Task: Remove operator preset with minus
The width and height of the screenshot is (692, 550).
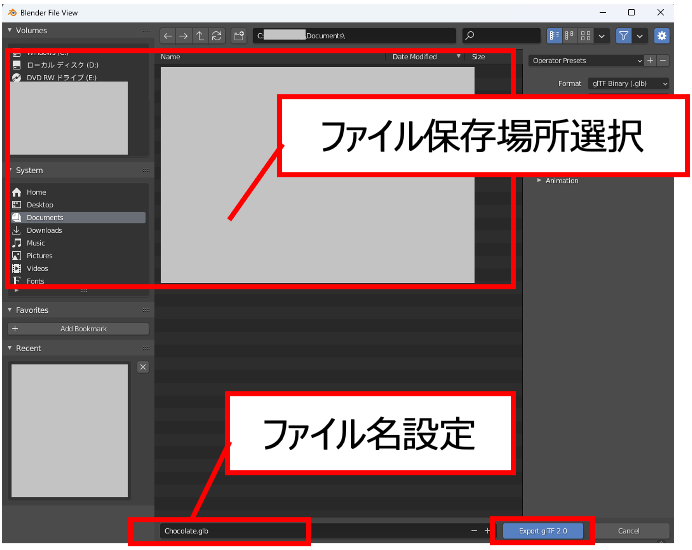Action: coord(663,60)
